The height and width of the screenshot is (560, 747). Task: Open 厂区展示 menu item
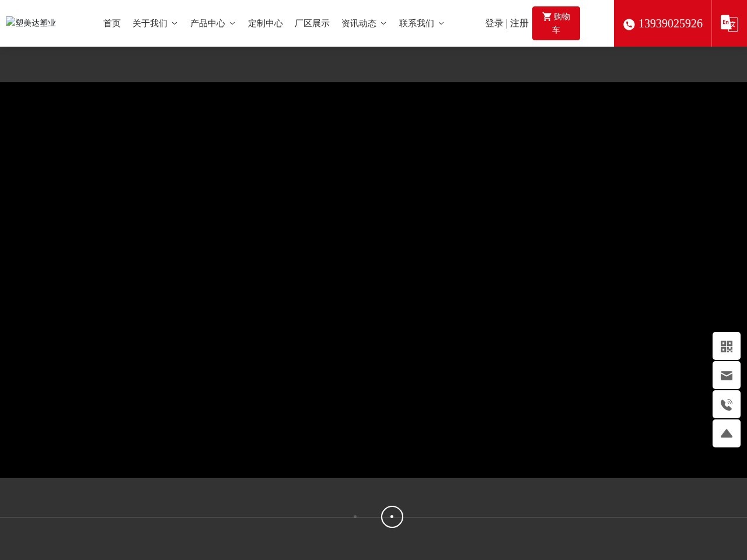(312, 23)
